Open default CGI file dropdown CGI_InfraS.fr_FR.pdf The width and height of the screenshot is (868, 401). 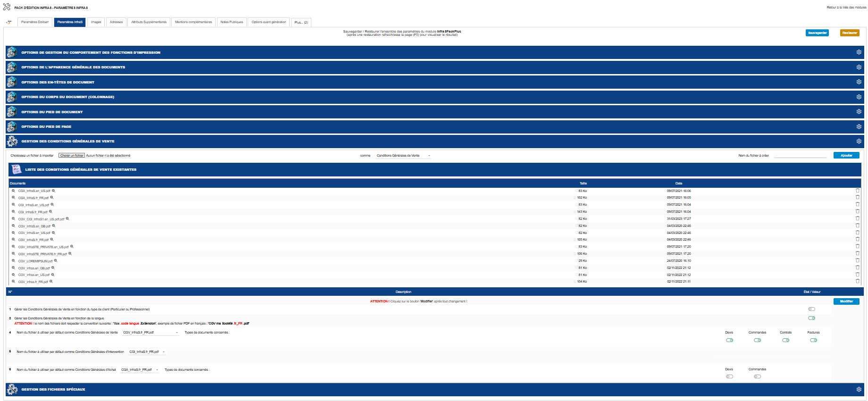147,352
